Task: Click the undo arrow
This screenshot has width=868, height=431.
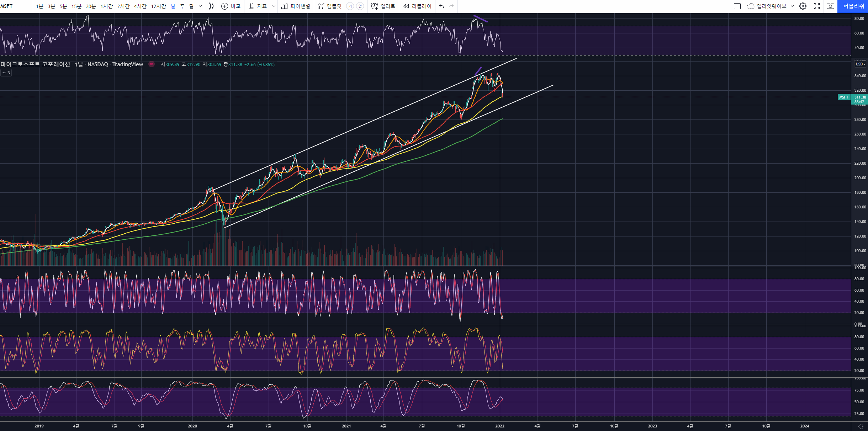Action: (x=441, y=6)
